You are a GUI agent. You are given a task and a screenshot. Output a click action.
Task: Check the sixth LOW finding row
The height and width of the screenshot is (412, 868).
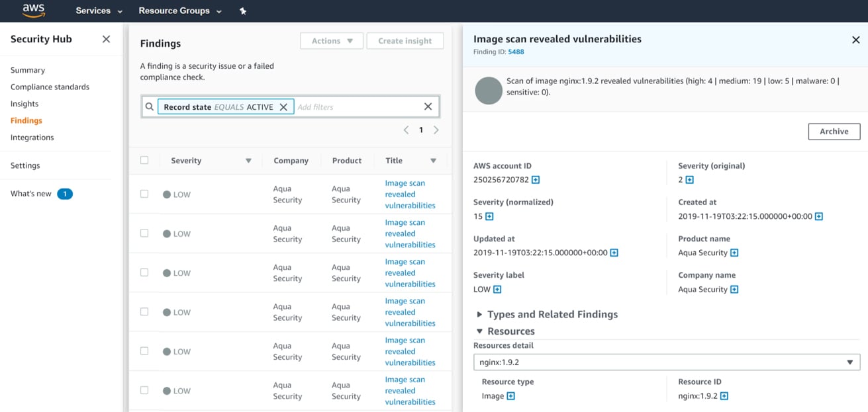144,390
